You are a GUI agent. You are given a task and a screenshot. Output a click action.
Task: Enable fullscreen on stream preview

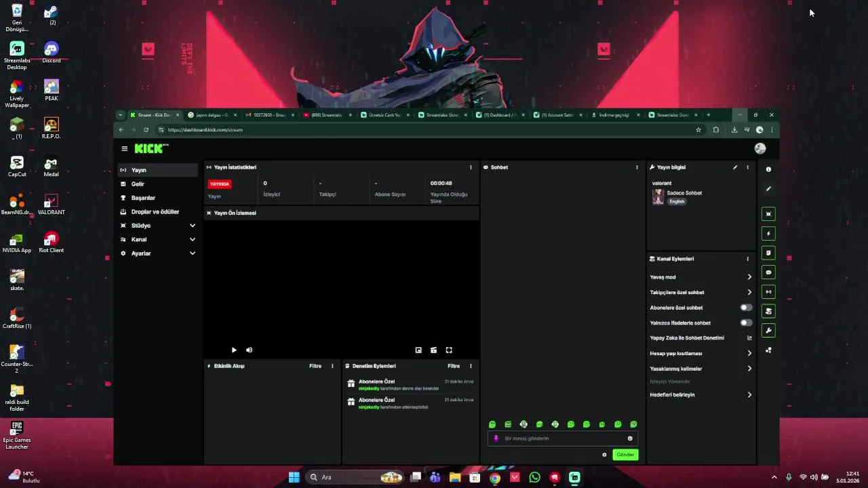point(449,350)
